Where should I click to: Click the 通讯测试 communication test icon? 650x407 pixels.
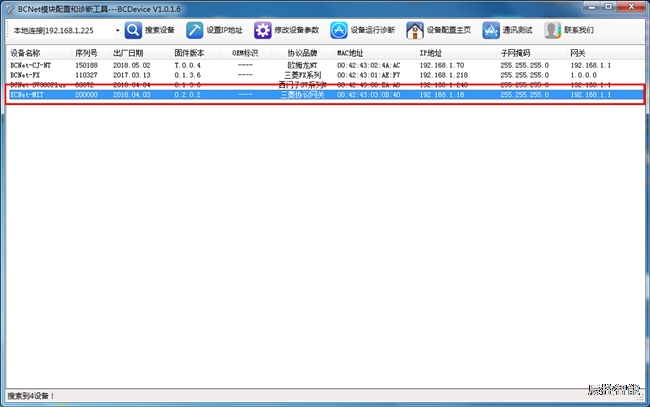[490, 30]
